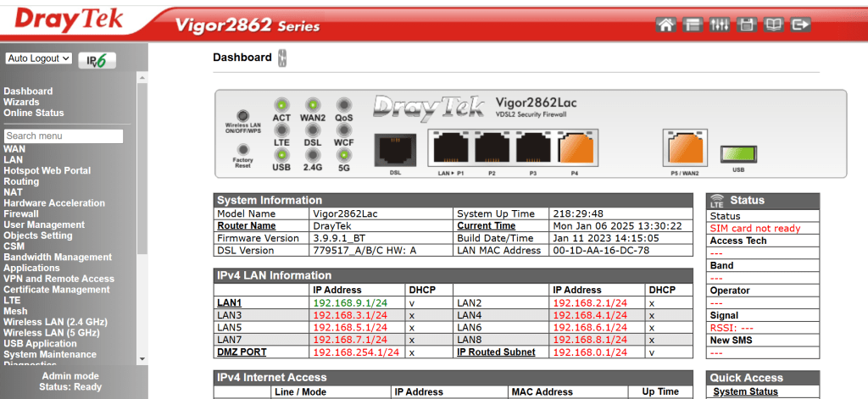
Task: Click the P5 / WAN2 port
Action: [x=685, y=147]
